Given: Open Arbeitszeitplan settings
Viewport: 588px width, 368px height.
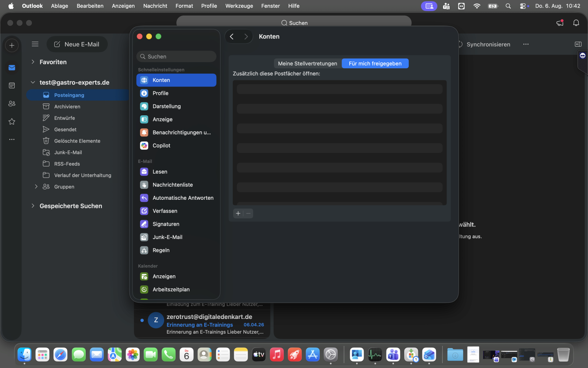Looking at the screenshot, I should (176, 289).
